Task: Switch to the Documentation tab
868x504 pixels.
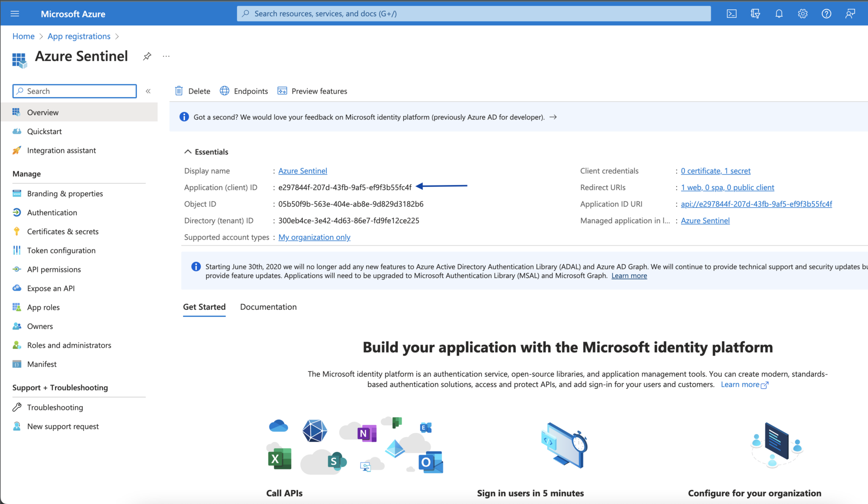Action: coord(268,307)
